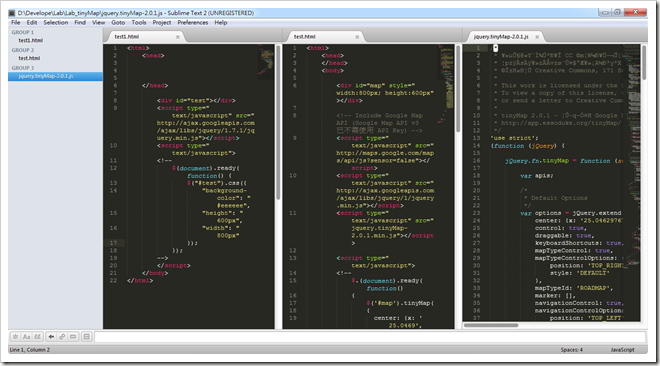The image size is (660, 366).
Task: Click the Sublime Text title bar icon
Action: [12, 13]
